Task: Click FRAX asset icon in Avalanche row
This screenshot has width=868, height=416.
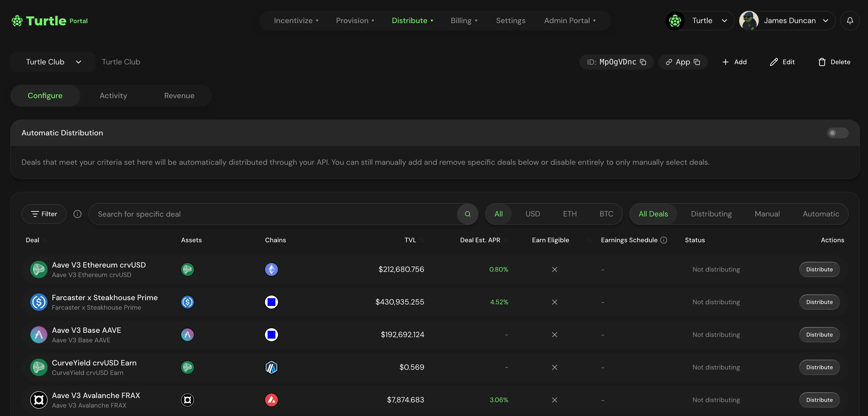Action: [x=187, y=400]
